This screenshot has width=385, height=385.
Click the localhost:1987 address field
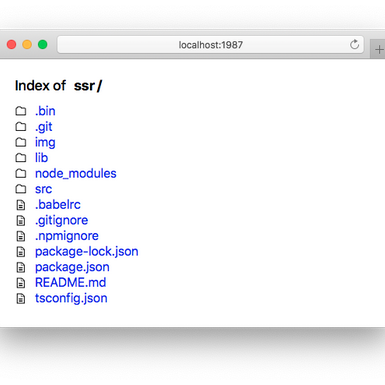[210, 45]
